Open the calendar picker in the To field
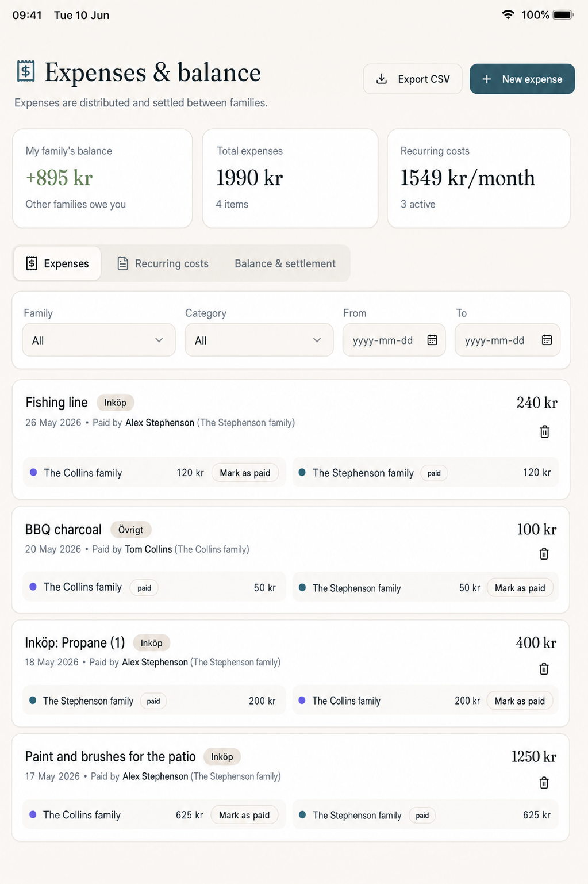The width and height of the screenshot is (588, 884). pos(547,340)
